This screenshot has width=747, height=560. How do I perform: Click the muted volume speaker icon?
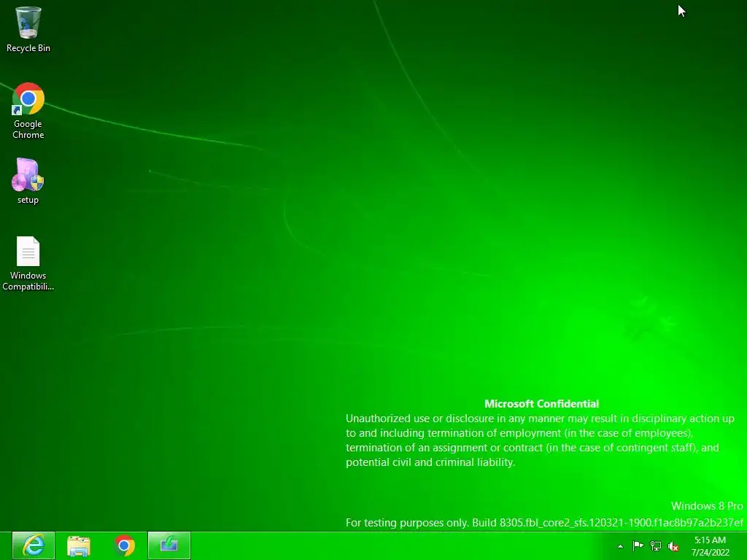(x=673, y=546)
